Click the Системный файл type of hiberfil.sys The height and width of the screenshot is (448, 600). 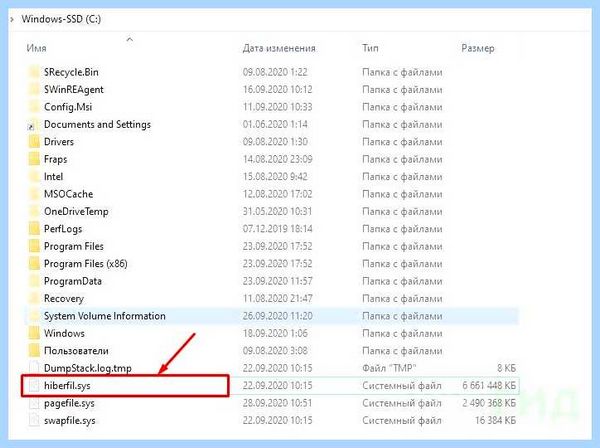402,386
